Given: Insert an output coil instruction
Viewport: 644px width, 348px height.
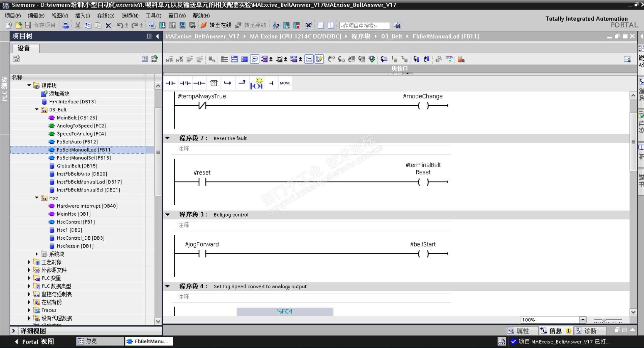Looking at the screenshot, I should tap(199, 83).
